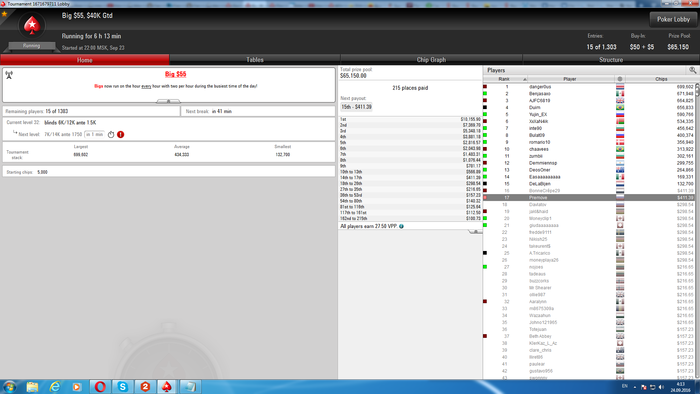Image resolution: width=700 pixels, height=394 pixels.
Task: Switch to the Tables tab
Action: click(x=255, y=60)
